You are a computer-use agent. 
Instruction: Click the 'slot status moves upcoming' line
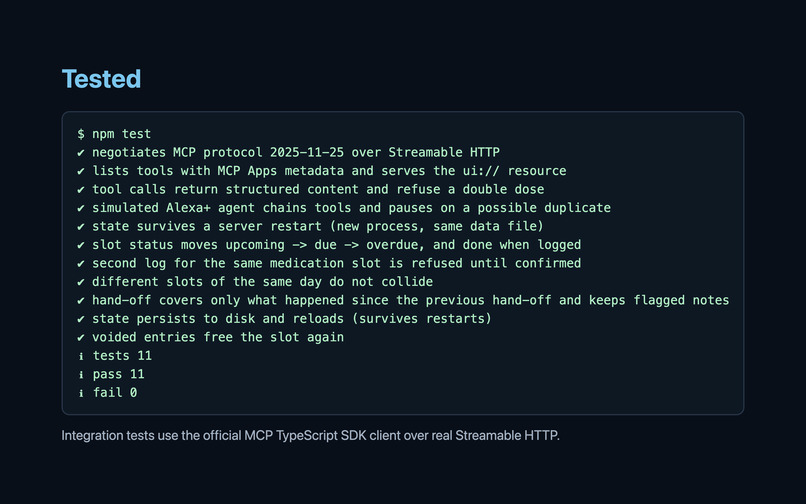(329, 245)
